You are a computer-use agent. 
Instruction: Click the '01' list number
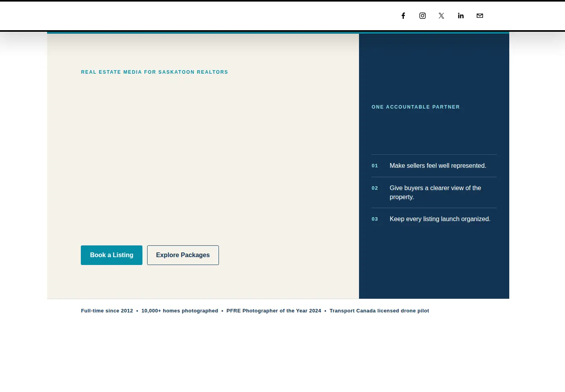(x=375, y=166)
